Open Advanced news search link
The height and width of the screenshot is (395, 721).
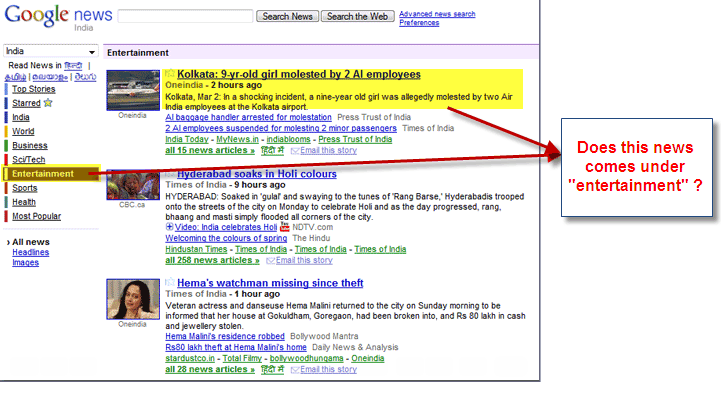click(x=437, y=14)
